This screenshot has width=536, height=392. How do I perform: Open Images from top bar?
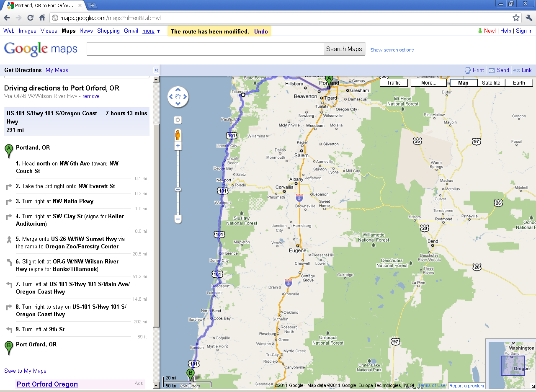(x=28, y=31)
